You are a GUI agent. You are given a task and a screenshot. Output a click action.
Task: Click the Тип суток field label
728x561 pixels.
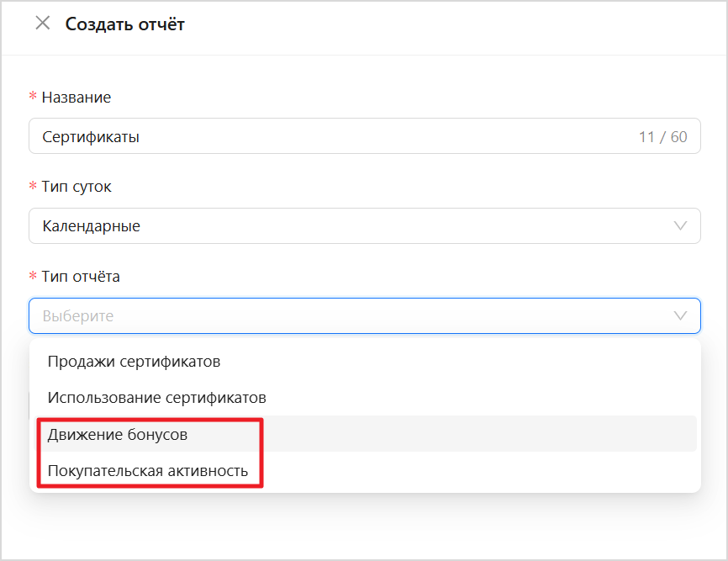[76, 187]
